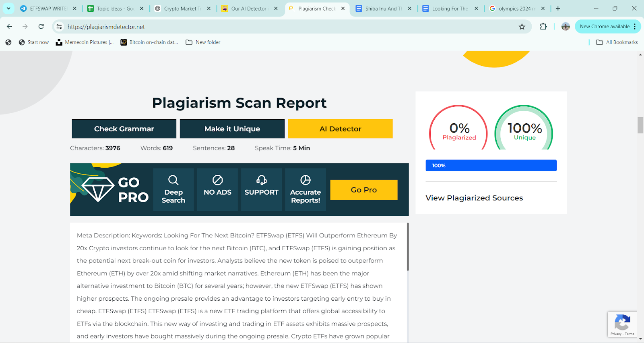Select the Deep Search magnifier icon
The width and height of the screenshot is (644, 343).
173,180
